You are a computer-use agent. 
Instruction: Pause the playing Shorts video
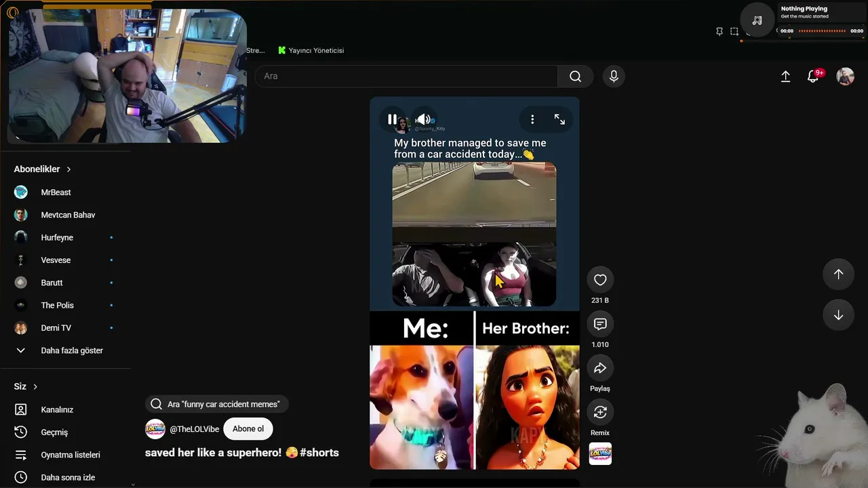[392, 119]
